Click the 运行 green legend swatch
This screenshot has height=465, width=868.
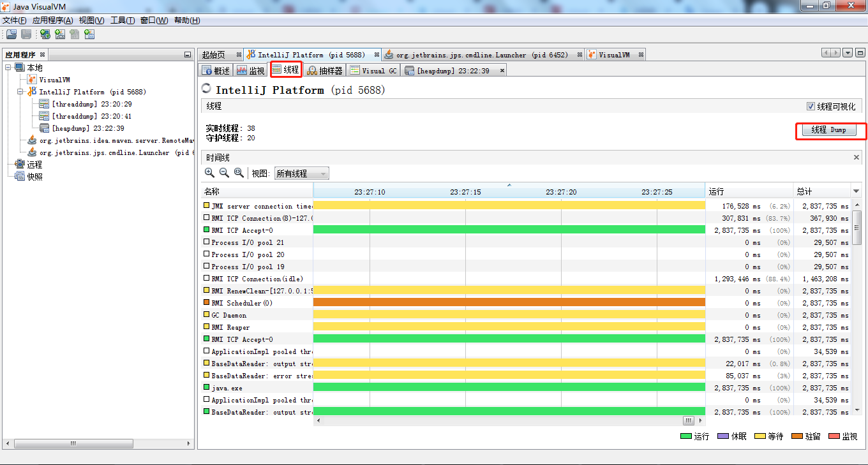686,436
